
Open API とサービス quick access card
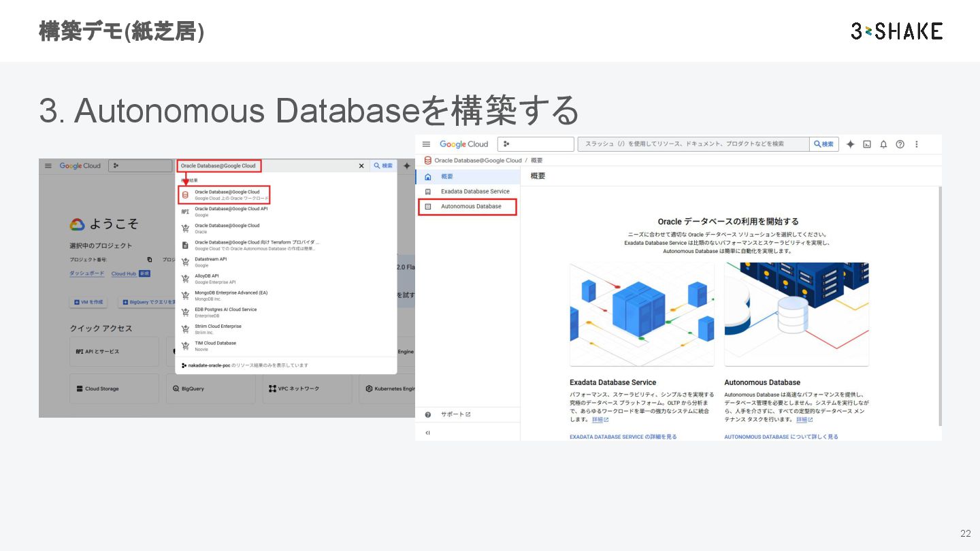[x=114, y=352]
